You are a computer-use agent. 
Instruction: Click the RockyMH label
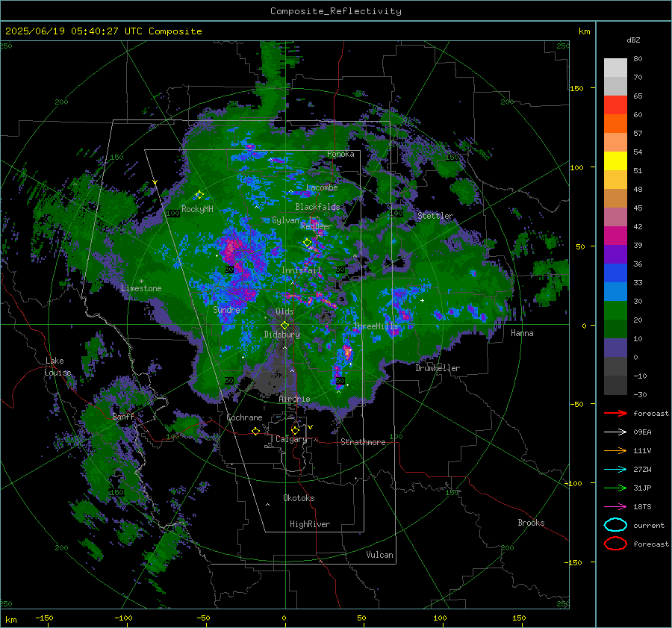197,209
